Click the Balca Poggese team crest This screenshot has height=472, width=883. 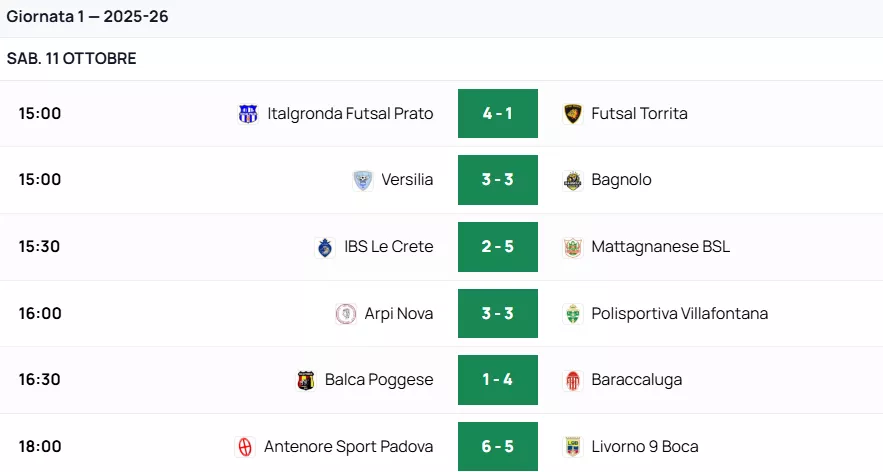[x=306, y=380]
